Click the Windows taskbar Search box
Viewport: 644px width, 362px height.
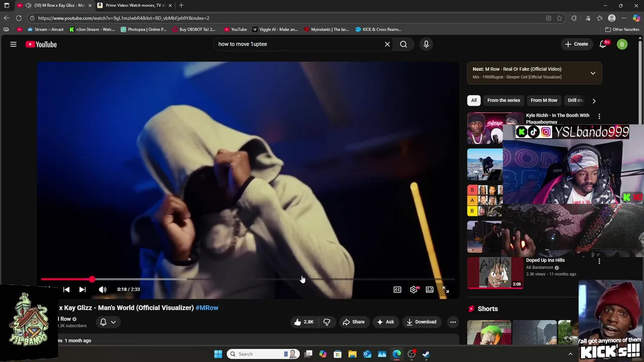click(263, 354)
